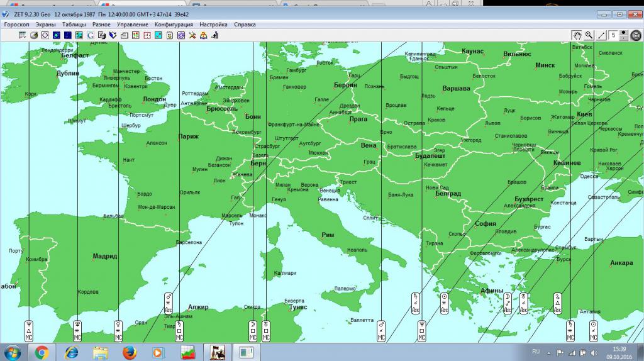This screenshot has height=361, width=644.
Task: Open the crossed tools settings icon
Action: 192,35
